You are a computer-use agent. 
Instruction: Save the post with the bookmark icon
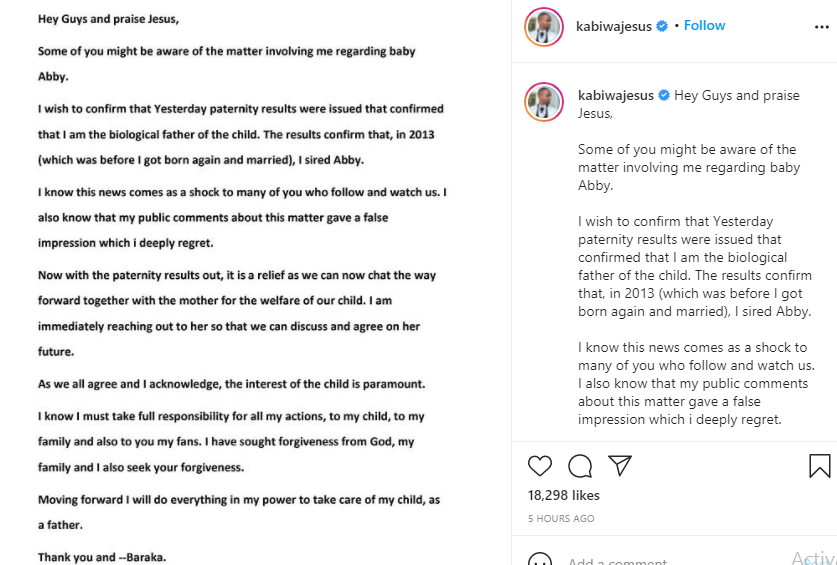[x=819, y=466]
